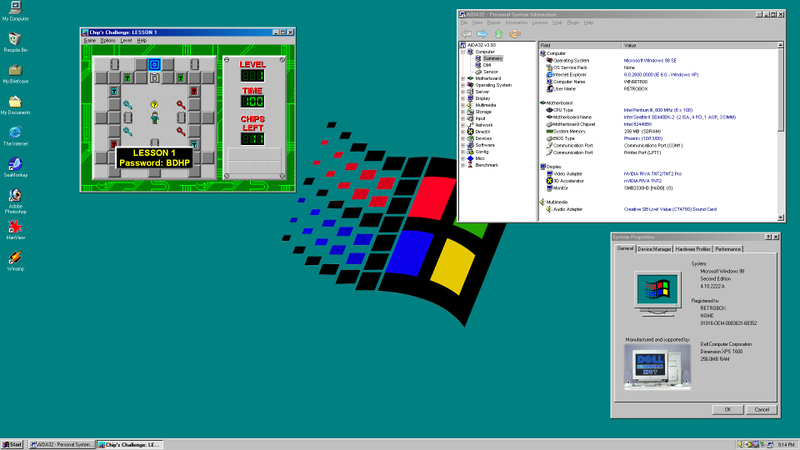The width and height of the screenshot is (800, 450).
Task: Click OK in System Properties
Action: tap(728, 409)
